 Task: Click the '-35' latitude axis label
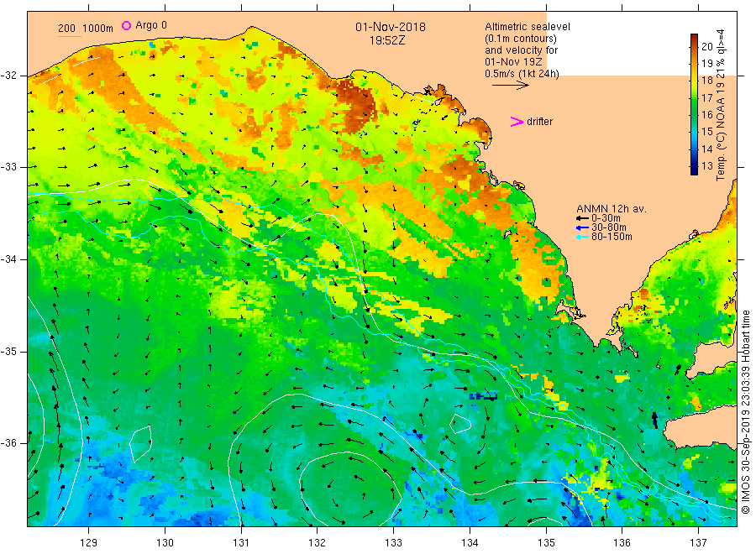(8, 351)
